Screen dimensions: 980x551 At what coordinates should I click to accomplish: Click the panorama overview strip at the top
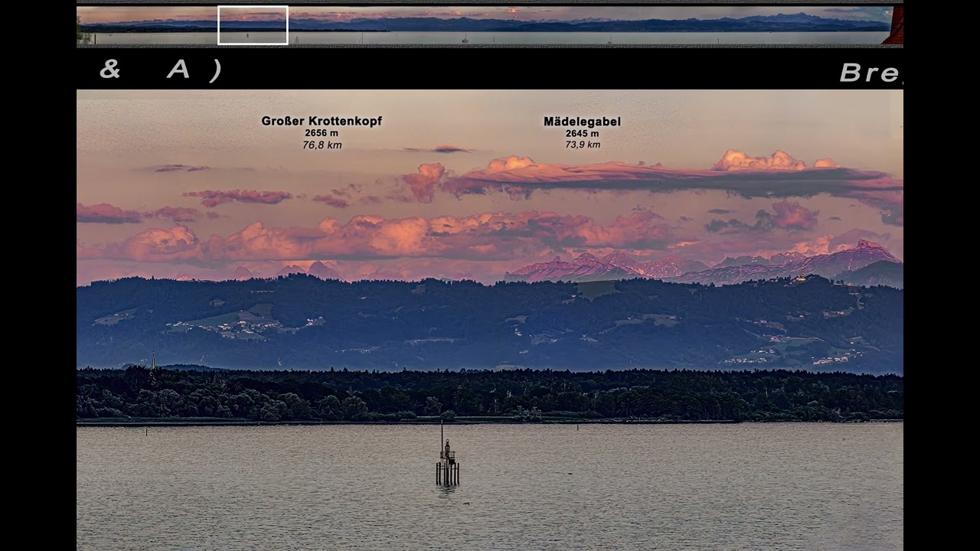[x=490, y=26]
